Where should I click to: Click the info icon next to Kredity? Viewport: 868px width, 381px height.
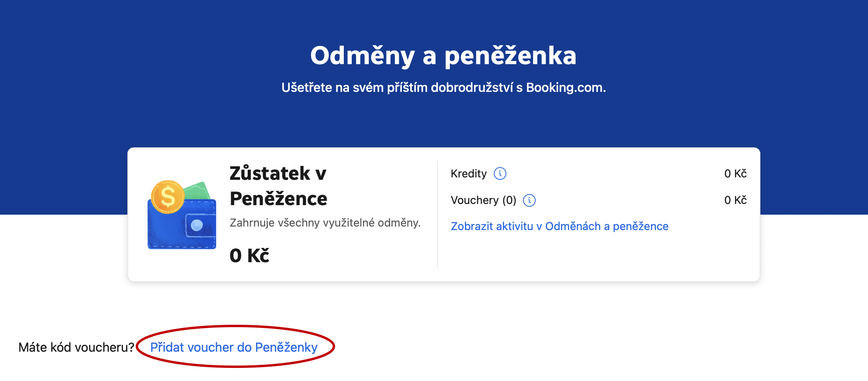point(500,173)
